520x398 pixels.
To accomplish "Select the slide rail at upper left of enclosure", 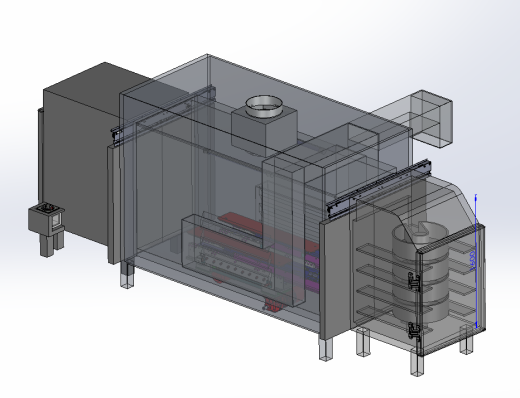I will click(x=163, y=115).
